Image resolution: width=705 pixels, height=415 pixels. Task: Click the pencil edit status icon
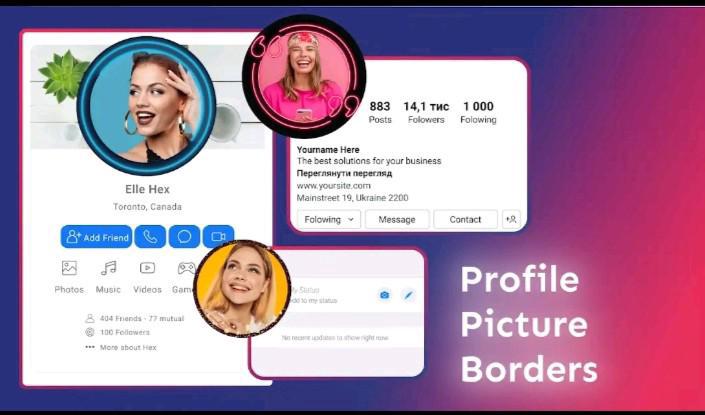pyautogui.click(x=408, y=295)
